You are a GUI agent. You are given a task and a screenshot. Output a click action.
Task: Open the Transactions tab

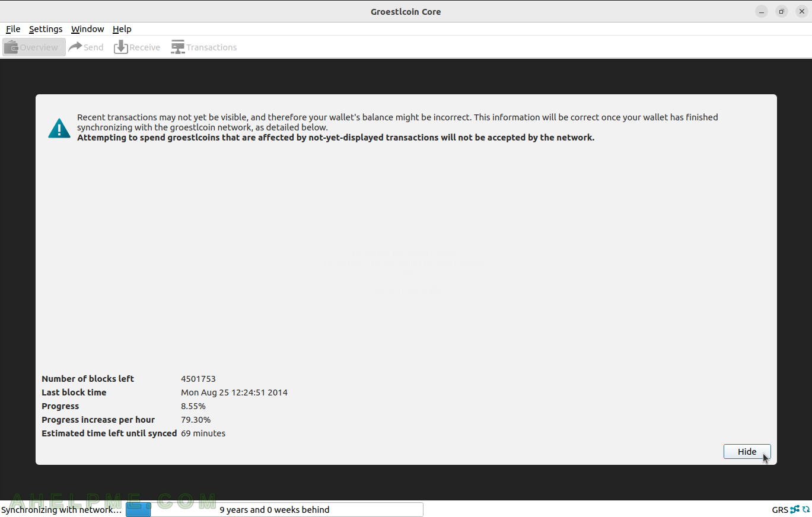click(x=204, y=47)
